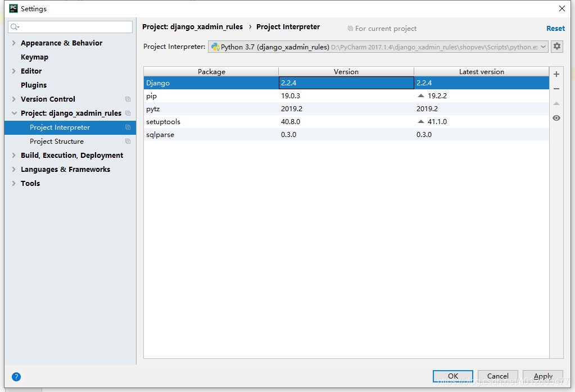Install a new package using the plus icon
Image resolution: width=575 pixels, height=392 pixels.
pos(556,74)
